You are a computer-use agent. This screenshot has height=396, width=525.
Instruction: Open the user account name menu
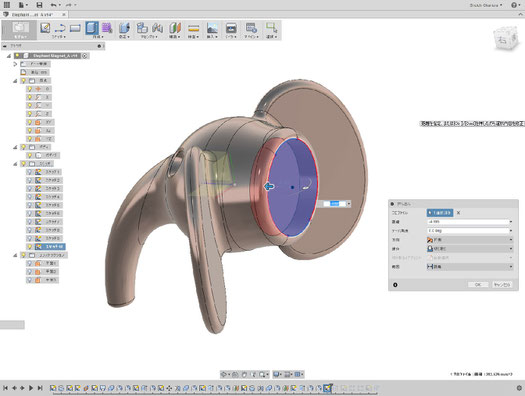coord(486,5)
